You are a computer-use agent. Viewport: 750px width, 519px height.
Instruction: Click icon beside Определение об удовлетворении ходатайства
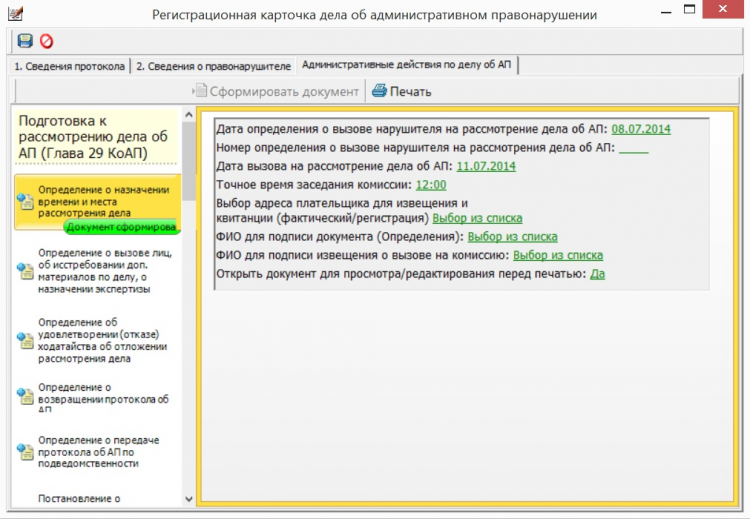[x=25, y=340]
